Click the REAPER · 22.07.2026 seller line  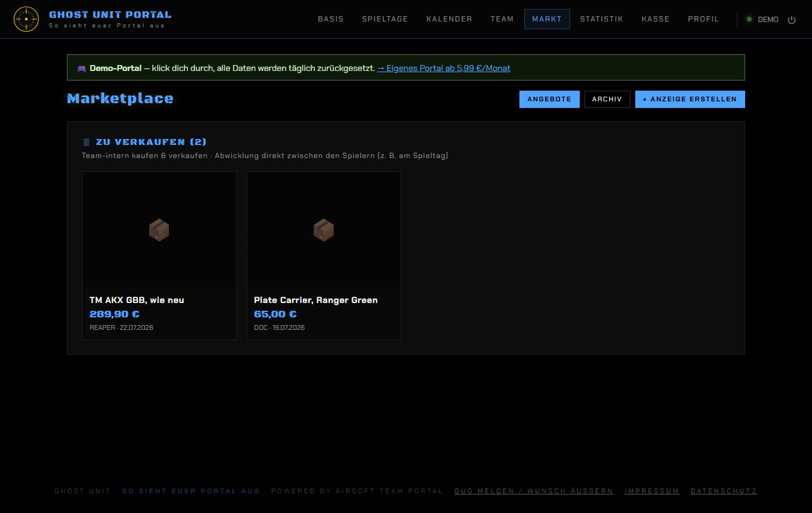[x=121, y=327]
